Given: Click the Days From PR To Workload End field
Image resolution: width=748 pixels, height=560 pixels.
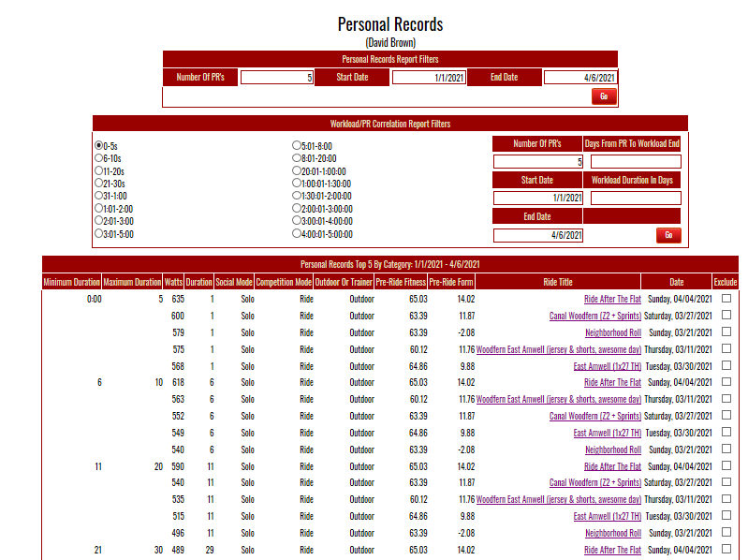Looking at the screenshot, I should point(636,162).
